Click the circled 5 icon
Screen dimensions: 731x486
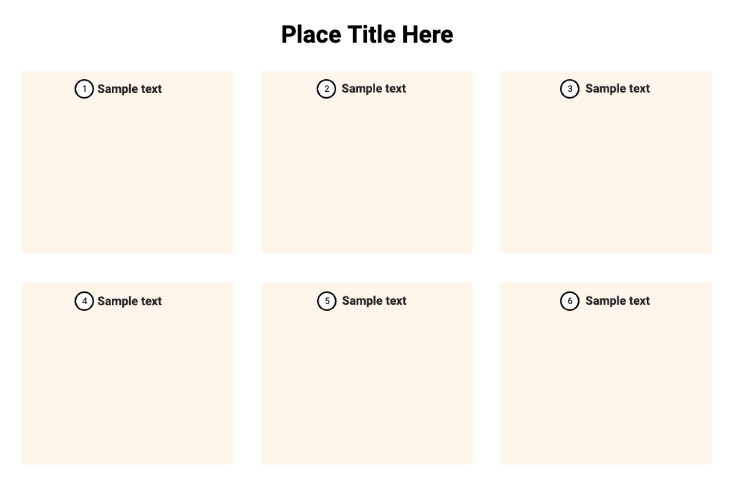326,301
